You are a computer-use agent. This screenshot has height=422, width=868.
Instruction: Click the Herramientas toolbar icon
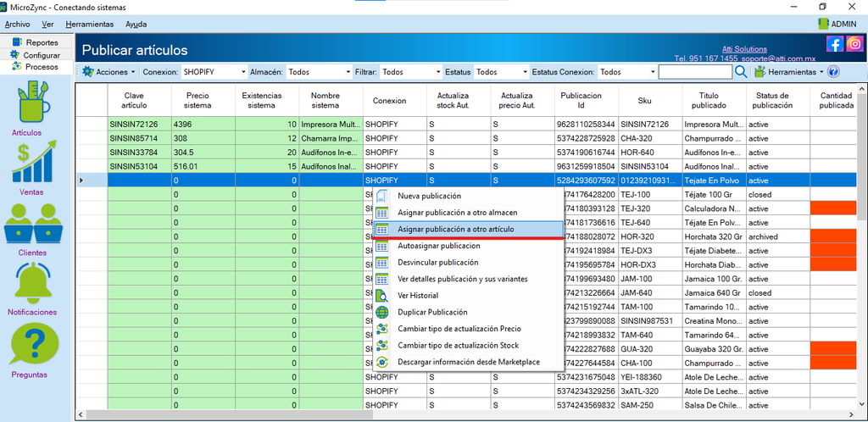760,72
